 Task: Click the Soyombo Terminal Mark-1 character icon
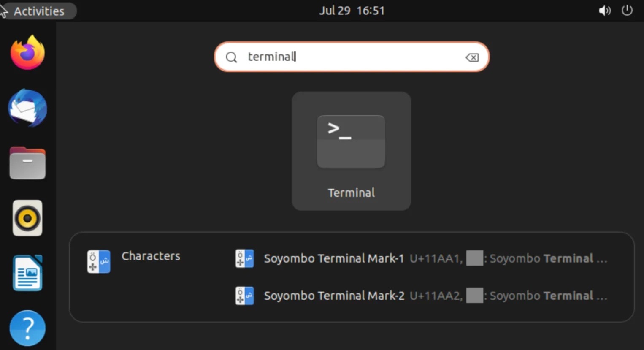point(244,258)
